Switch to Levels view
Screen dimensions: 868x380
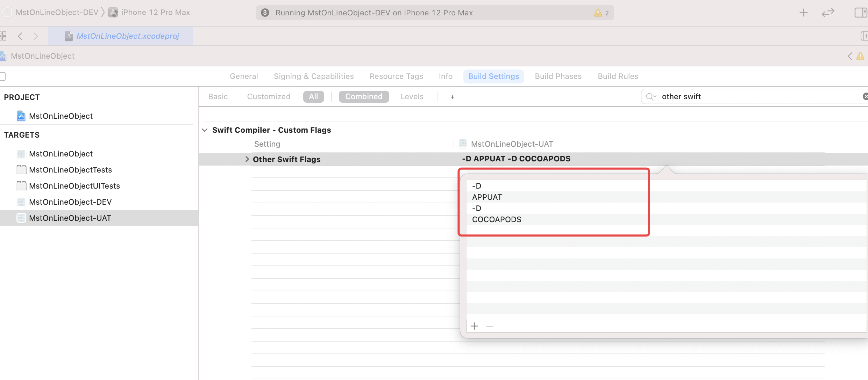[x=412, y=96]
